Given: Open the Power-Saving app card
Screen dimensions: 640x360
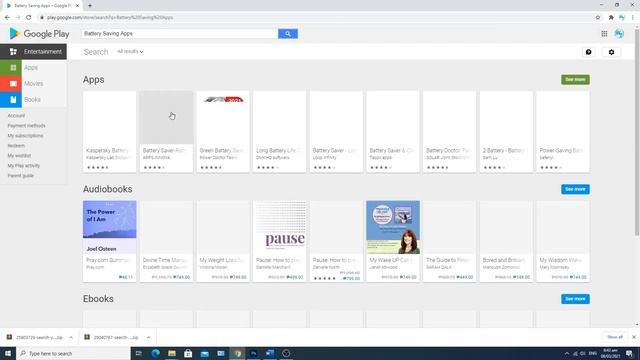Looking at the screenshot, I should (x=563, y=132).
